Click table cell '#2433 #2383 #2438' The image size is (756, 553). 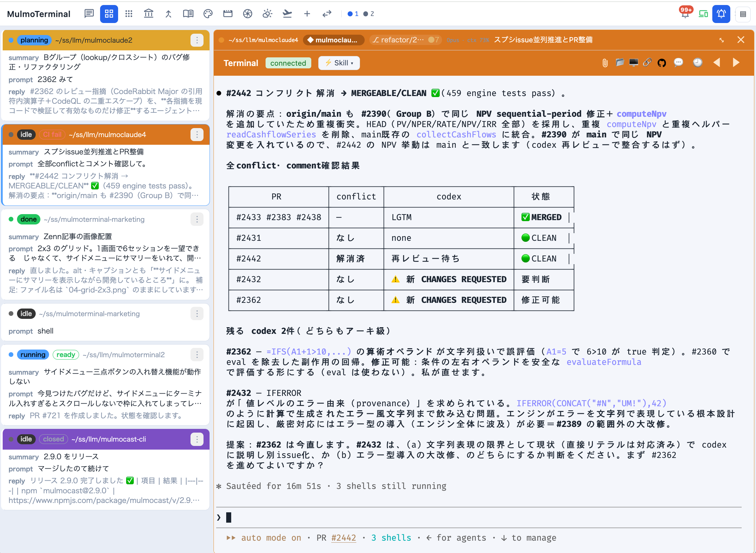tap(279, 217)
